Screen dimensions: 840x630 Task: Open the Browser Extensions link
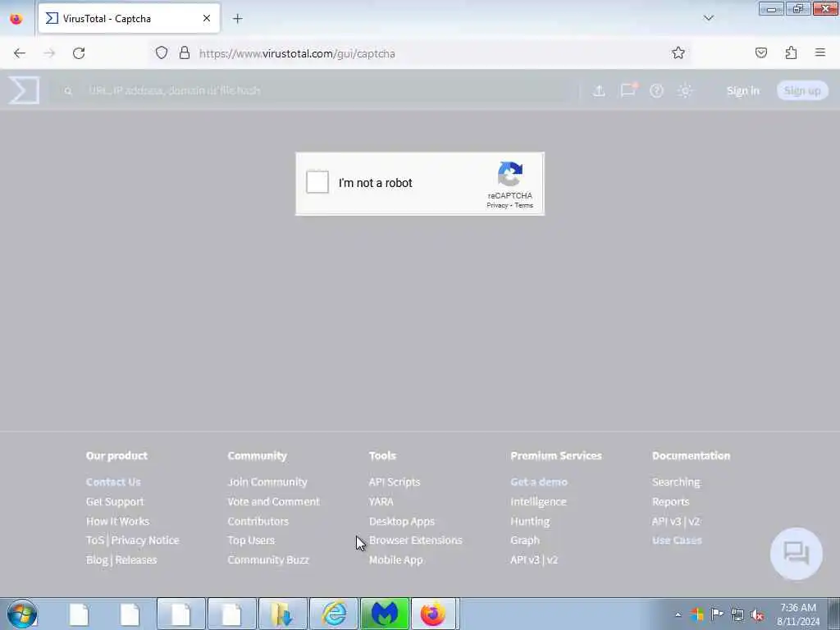[415, 540]
